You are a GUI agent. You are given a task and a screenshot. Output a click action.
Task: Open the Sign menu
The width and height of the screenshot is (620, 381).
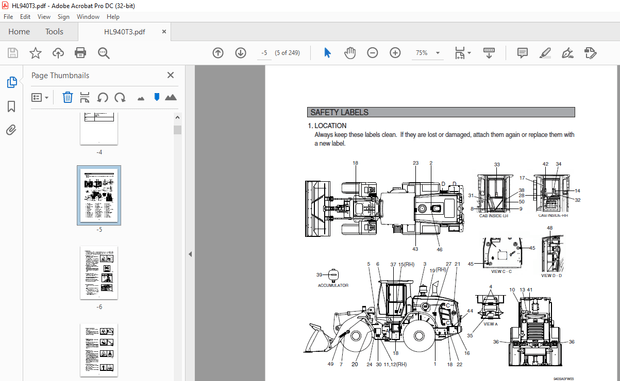tap(63, 17)
